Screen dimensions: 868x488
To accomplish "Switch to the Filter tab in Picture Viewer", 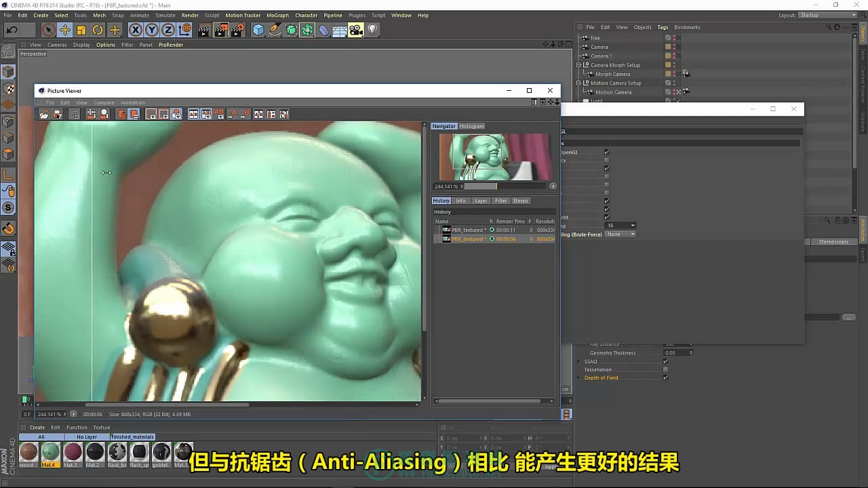I will click(x=500, y=201).
